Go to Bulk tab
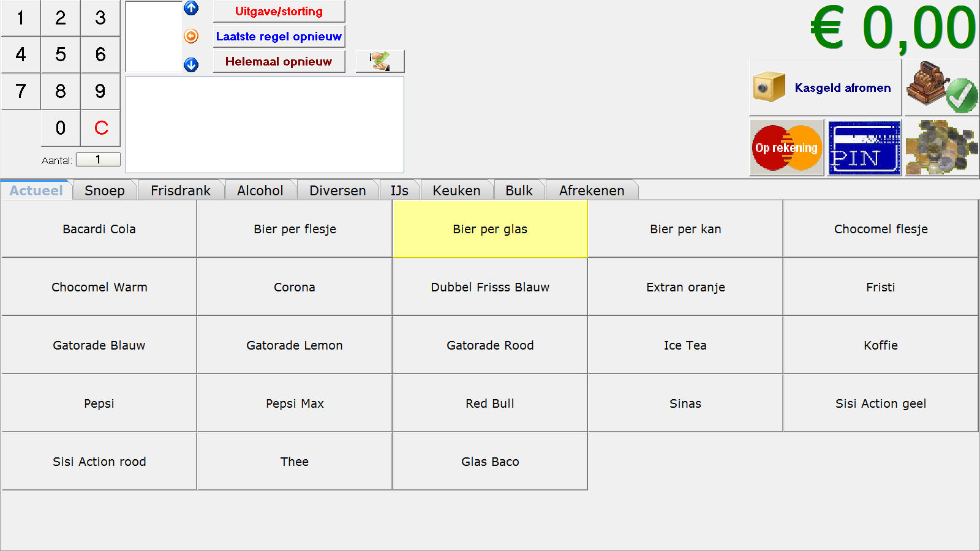 click(519, 190)
